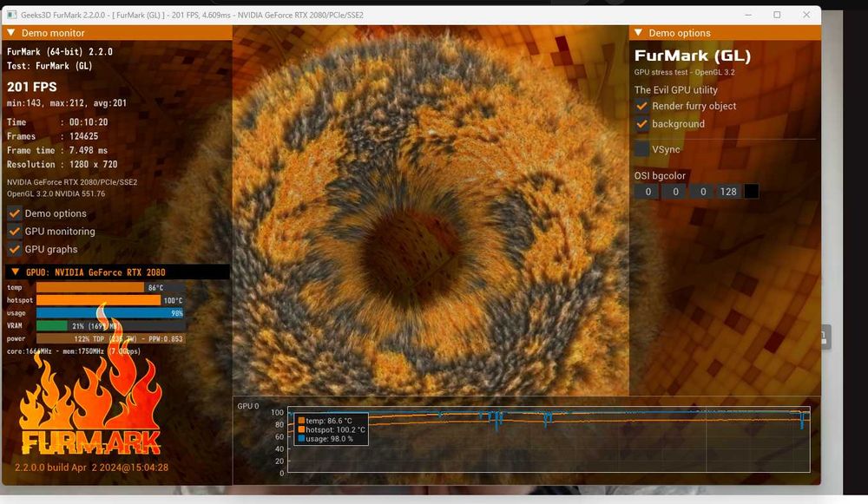Collapse the Demo monitor panel
This screenshot has height=504, width=868.
10,33
